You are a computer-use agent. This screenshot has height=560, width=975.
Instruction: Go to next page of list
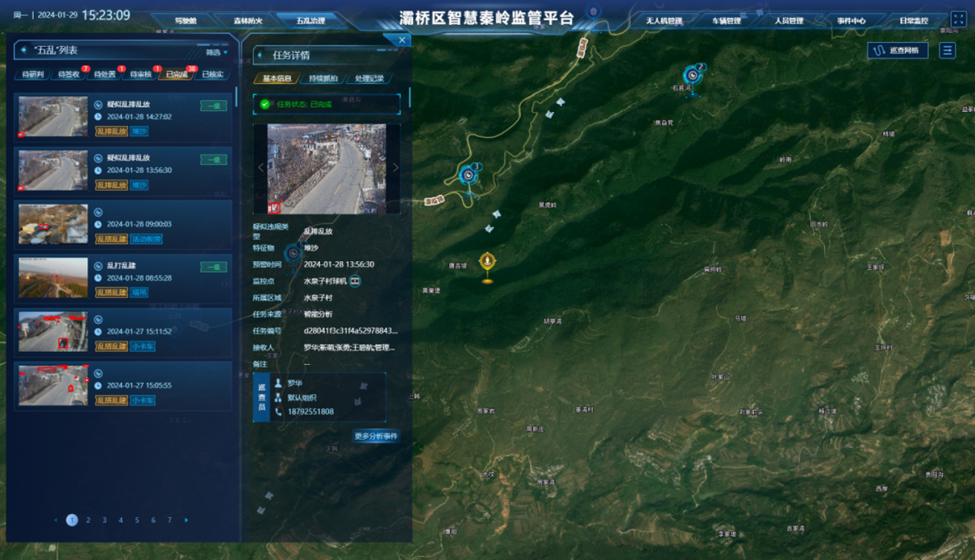(x=186, y=520)
